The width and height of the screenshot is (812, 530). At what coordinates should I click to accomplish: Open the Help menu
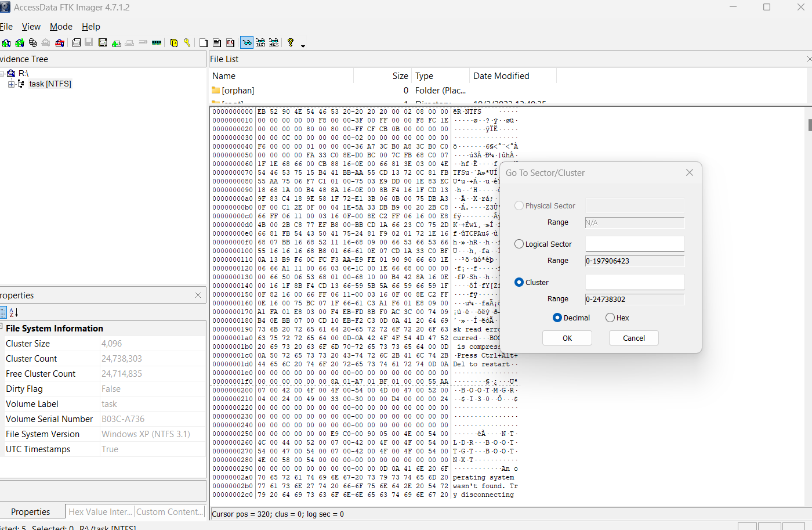click(91, 27)
